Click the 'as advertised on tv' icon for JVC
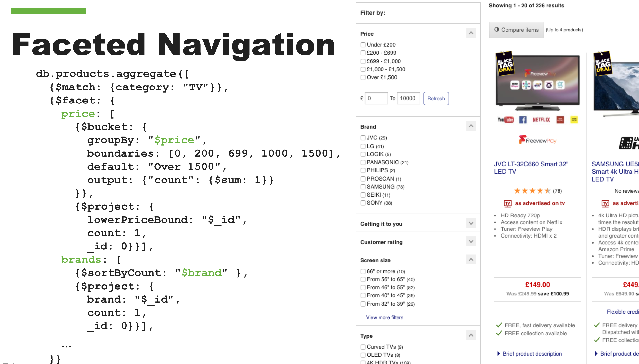639x364 pixels. click(x=508, y=203)
